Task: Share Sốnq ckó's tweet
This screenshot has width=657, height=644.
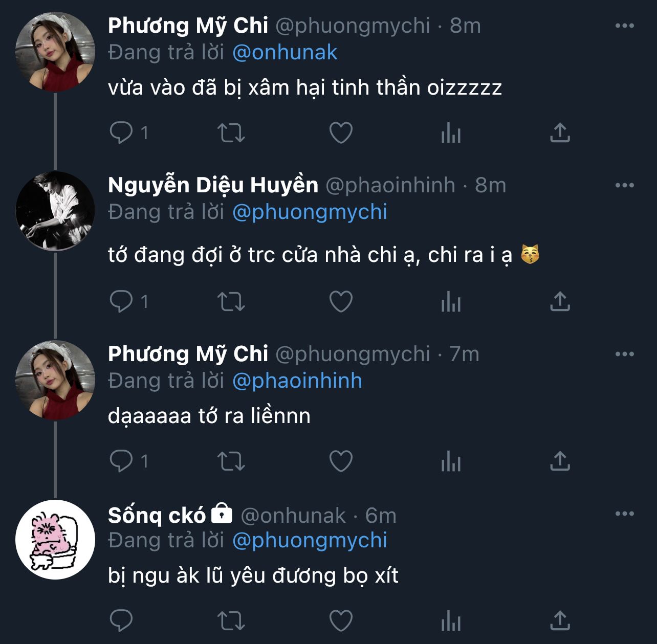Action: (x=560, y=621)
